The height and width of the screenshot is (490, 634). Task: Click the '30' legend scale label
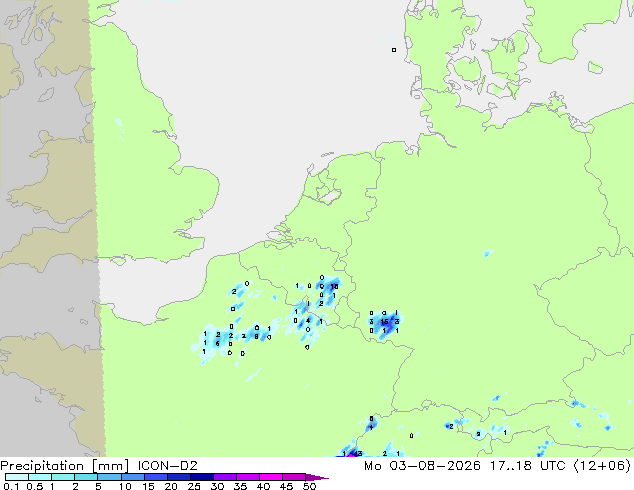point(217,486)
